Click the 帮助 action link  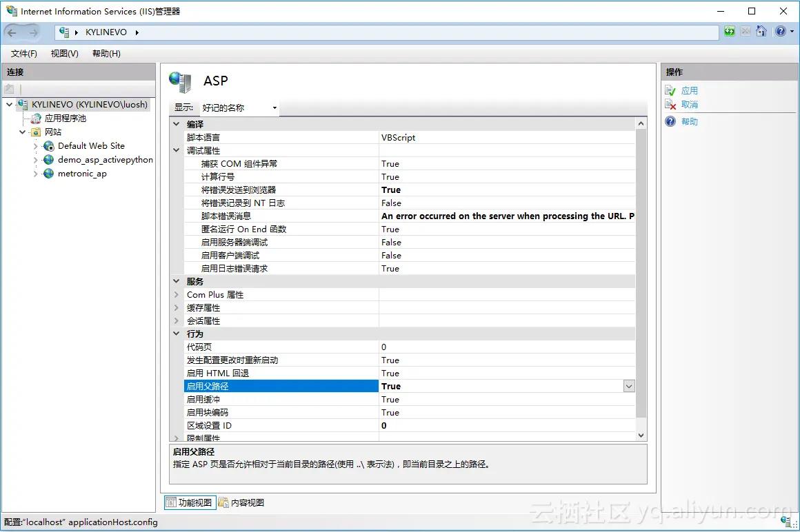click(x=689, y=121)
